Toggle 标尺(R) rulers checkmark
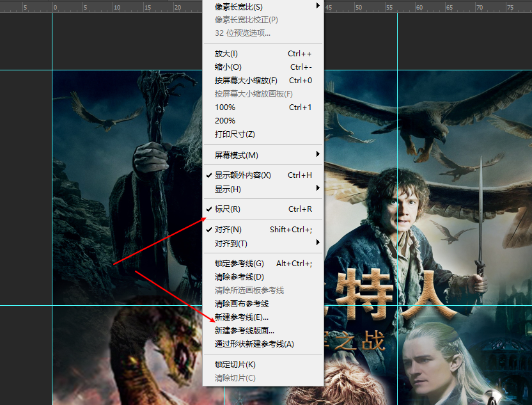Image resolution: width=532 pixels, height=405 pixels. coord(263,209)
